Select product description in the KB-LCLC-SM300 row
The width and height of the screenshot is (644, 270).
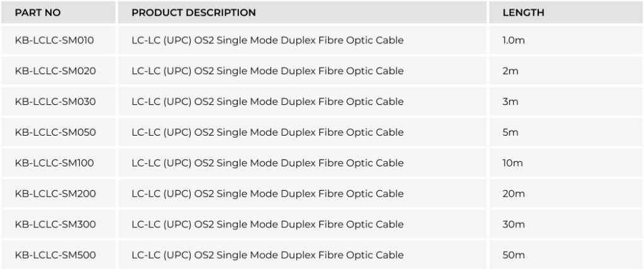267,224
